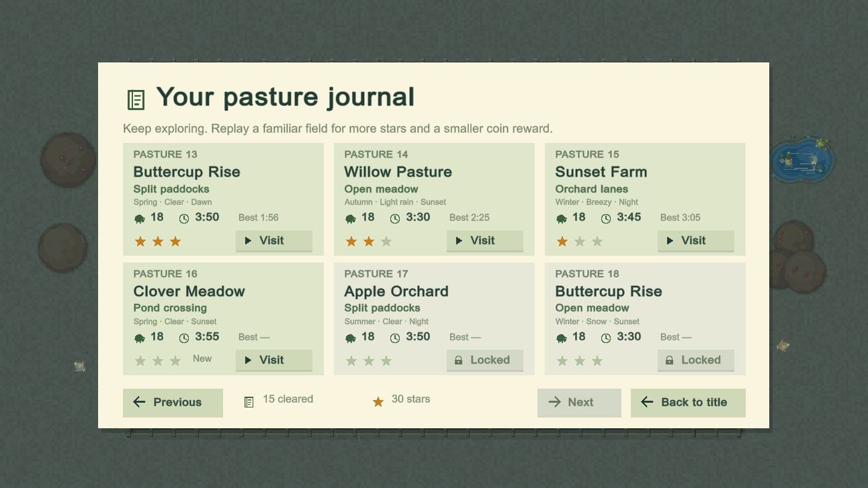Screen dimensions: 868x488
Task: Click the Your pasture journal heading
Action: tap(286, 97)
